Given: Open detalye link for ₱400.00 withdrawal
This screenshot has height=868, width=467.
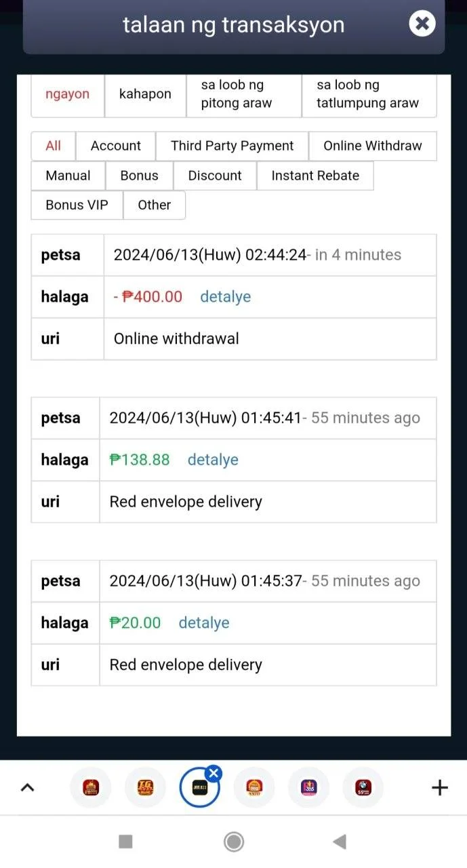Looking at the screenshot, I should click(x=226, y=296).
